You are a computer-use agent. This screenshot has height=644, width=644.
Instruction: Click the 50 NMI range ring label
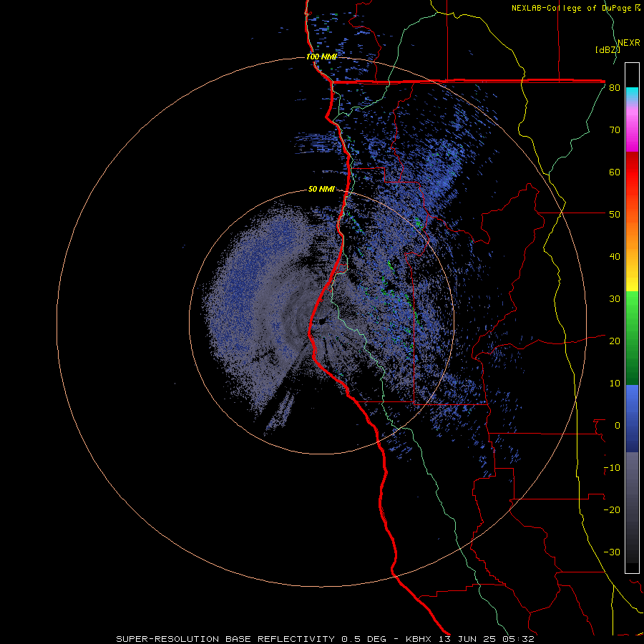(x=321, y=190)
